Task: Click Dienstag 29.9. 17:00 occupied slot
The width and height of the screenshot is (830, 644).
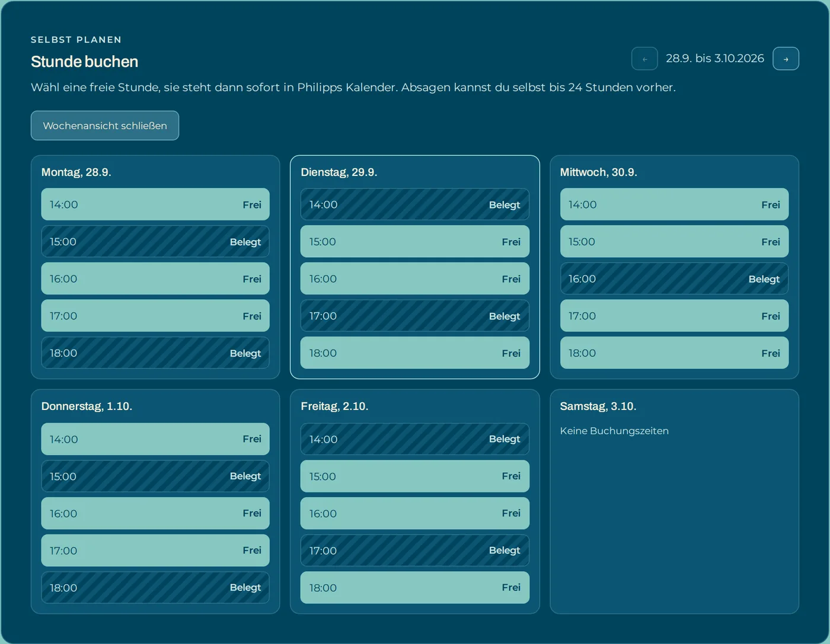Action: pos(415,316)
